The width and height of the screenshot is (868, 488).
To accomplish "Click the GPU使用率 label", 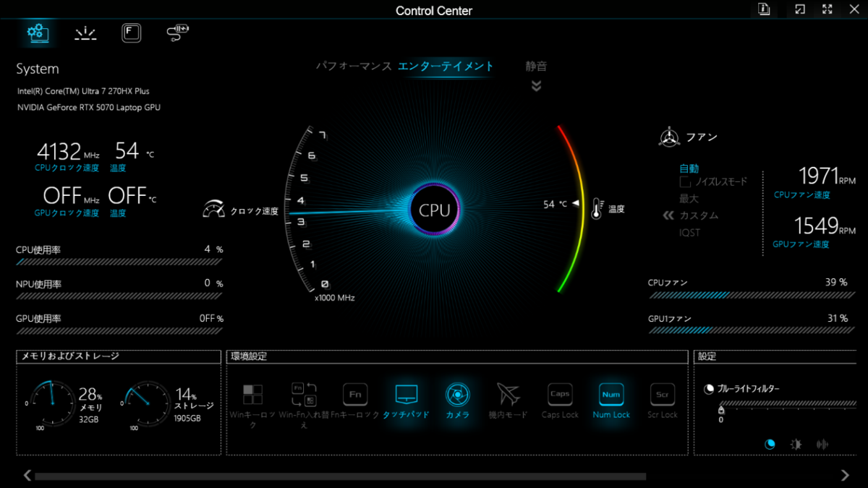I will click(x=38, y=319).
